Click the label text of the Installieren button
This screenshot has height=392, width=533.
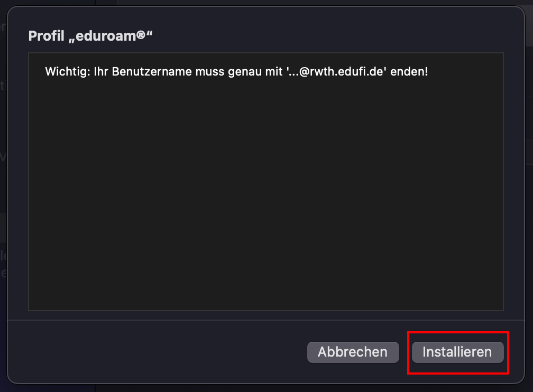coord(458,352)
